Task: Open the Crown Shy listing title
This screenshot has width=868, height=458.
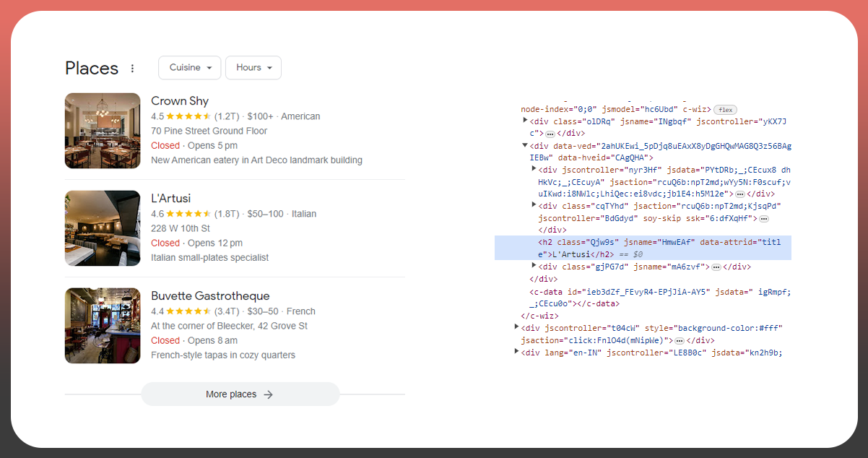Action: coord(180,101)
